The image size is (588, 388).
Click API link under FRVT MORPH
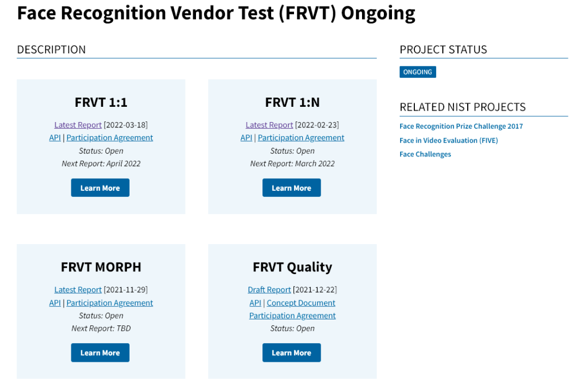[x=55, y=303]
